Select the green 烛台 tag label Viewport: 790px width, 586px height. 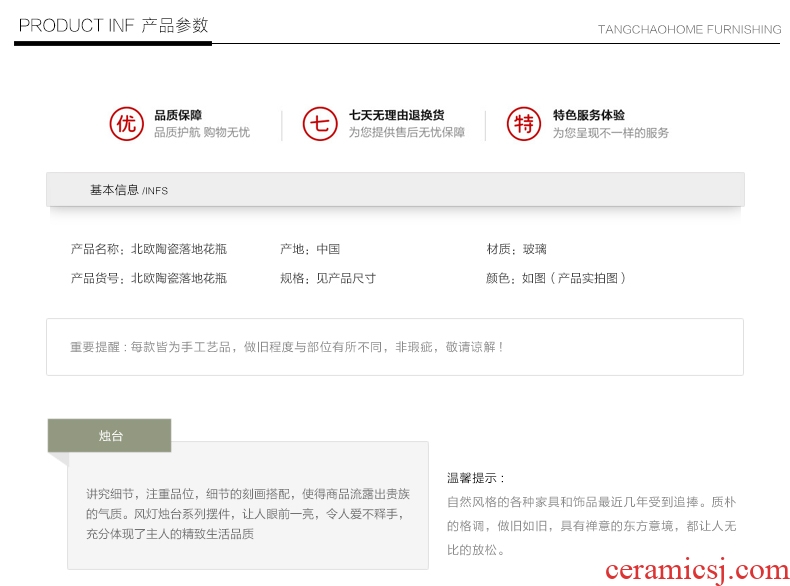click(x=110, y=436)
